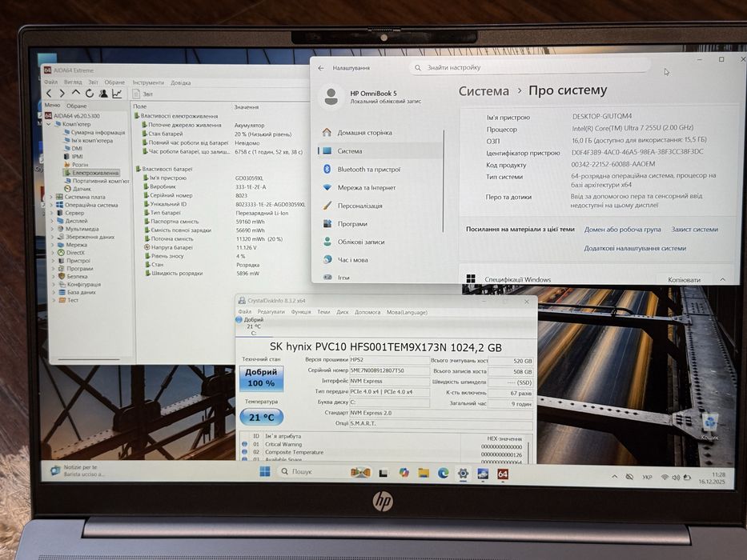The image size is (747, 560).
Task: Click Система breadcrumb in Settings header
Action: pos(484,91)
